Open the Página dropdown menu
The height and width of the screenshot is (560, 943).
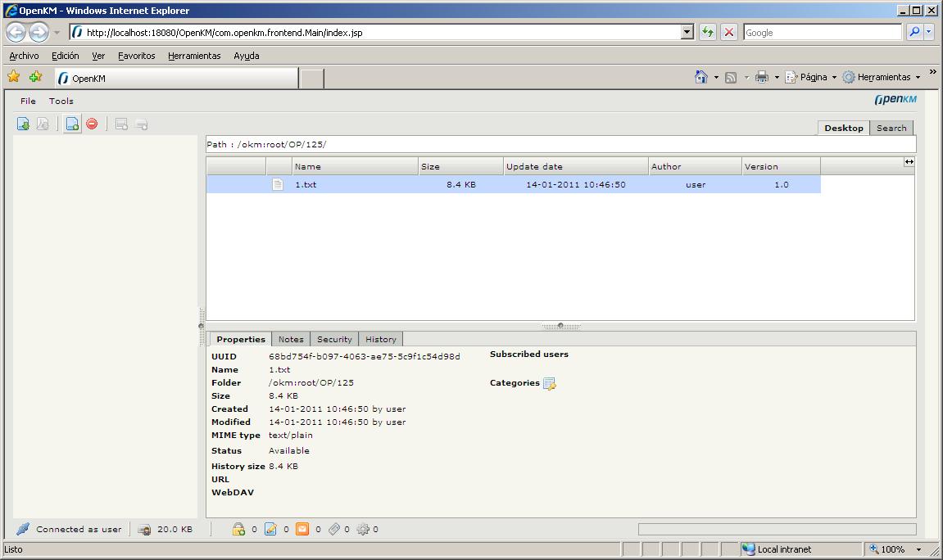811,77
